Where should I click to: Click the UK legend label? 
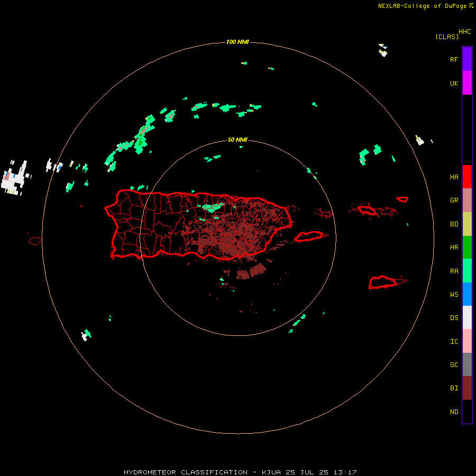coord(454,83)
